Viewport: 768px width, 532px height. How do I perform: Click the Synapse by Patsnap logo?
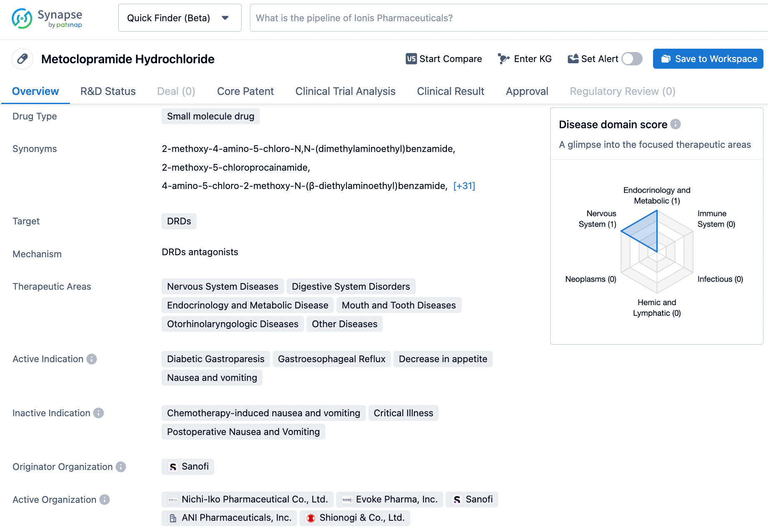(x=47, y=18)
